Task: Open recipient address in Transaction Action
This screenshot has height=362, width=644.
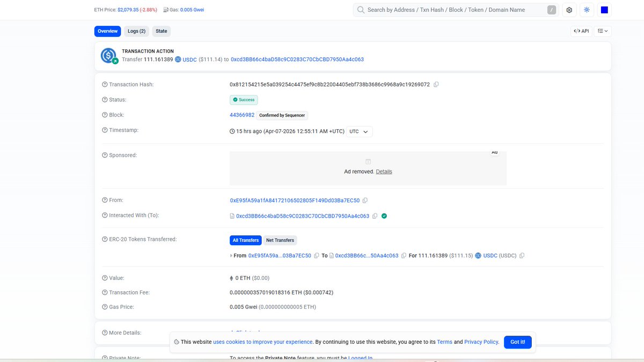Action: click(297, 60)
